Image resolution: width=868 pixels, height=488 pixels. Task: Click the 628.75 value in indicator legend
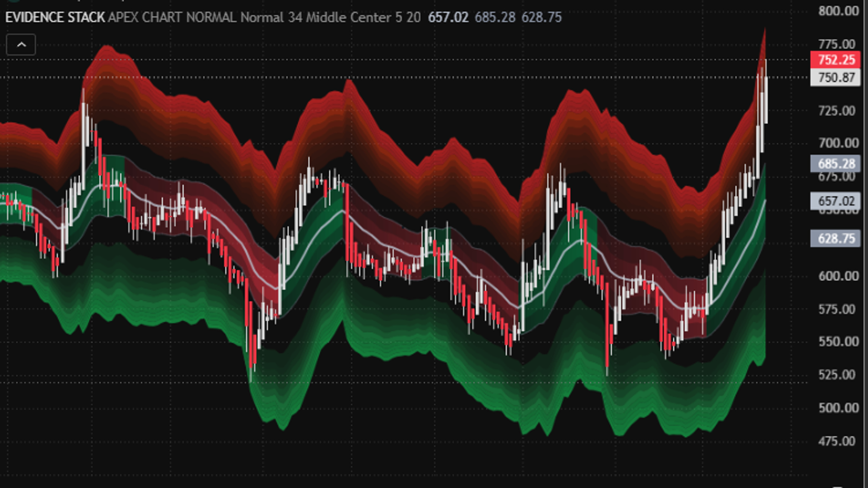(x=541, y=17)
